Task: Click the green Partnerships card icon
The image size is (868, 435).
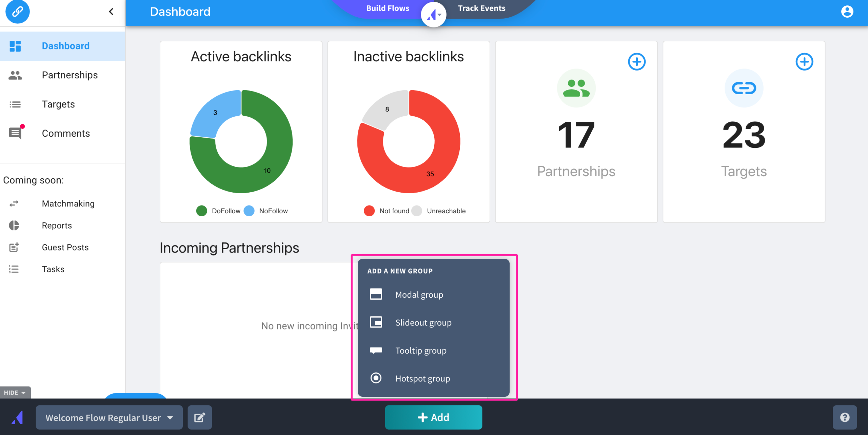Action: pos(576,88)
